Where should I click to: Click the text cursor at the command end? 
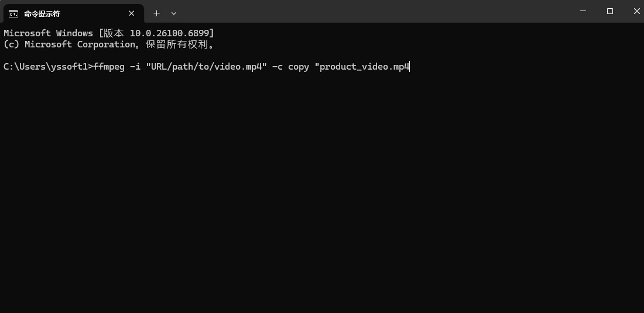[410, 67]
